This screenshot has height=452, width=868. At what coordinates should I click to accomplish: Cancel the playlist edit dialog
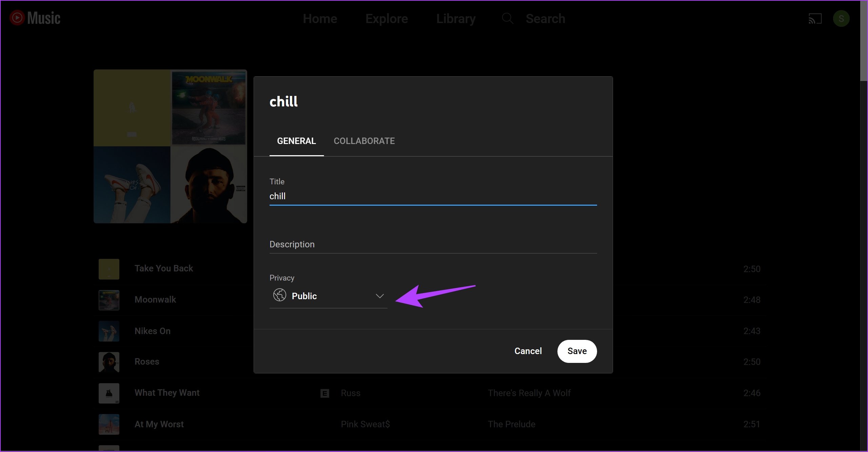coord(528,351)
